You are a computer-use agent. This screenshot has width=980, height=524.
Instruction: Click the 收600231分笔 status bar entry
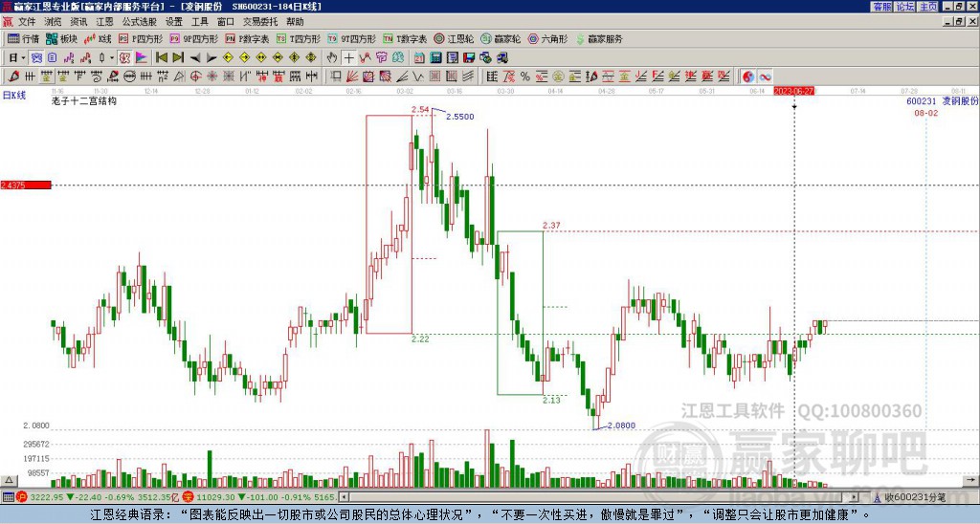(915, 497)
